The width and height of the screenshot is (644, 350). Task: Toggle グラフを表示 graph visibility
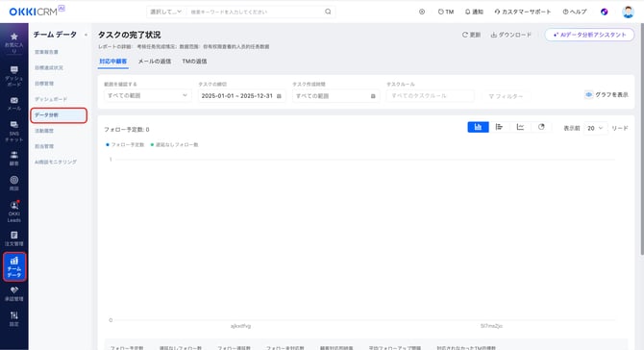[607, 94]
